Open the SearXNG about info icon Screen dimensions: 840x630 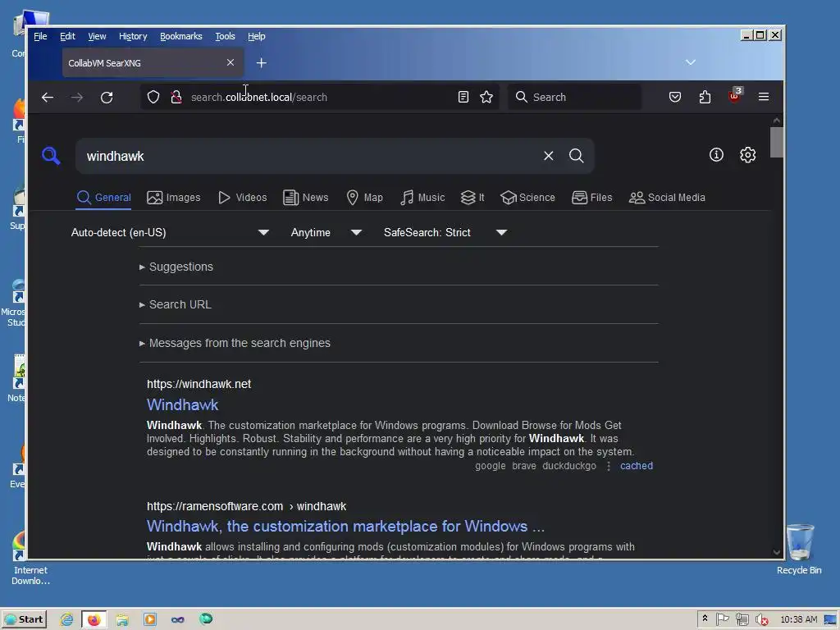coord(716,155)
